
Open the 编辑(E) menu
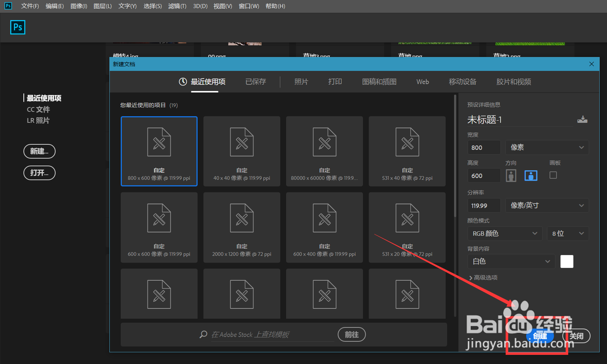pos(55,6)
